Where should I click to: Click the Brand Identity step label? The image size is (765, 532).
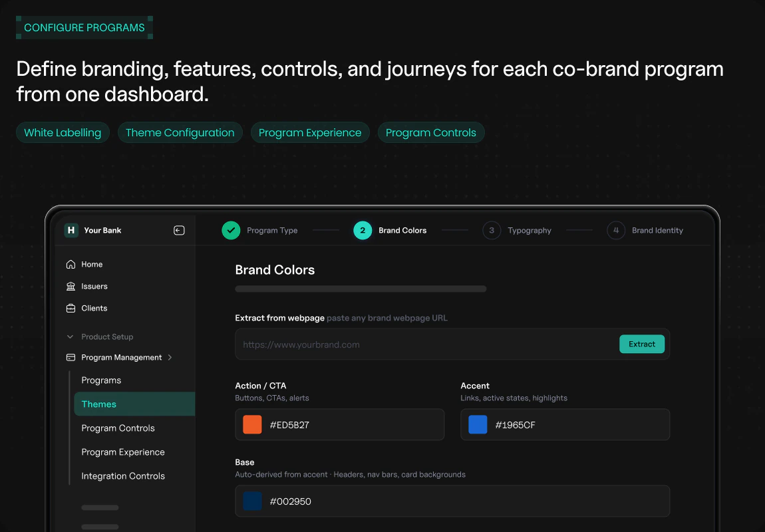[657, 230]
